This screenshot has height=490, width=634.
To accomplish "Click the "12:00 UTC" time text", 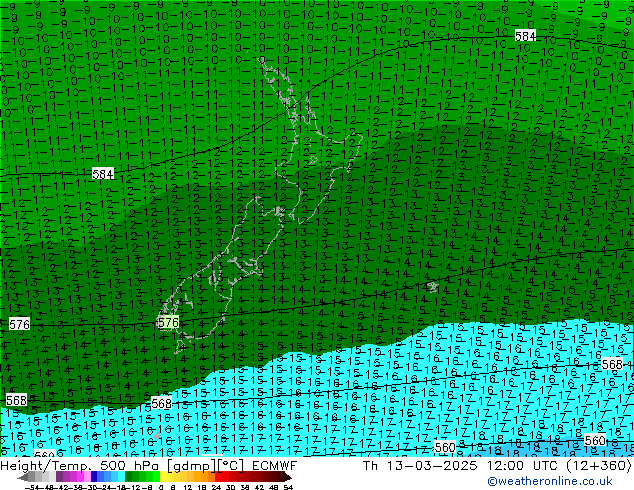I will pos(524,466).
